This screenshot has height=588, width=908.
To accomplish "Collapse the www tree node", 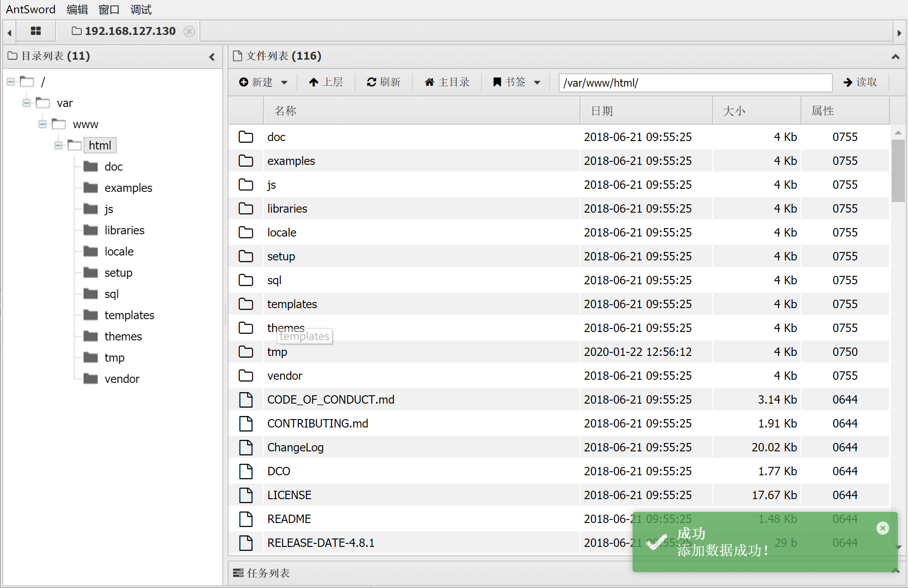I will [42, 124].
